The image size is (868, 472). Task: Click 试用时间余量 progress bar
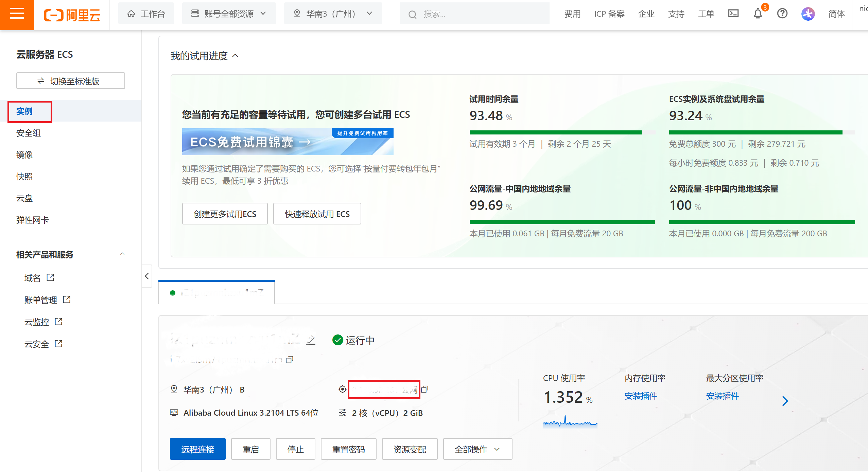pyautogui.click(x=562, y=132)
